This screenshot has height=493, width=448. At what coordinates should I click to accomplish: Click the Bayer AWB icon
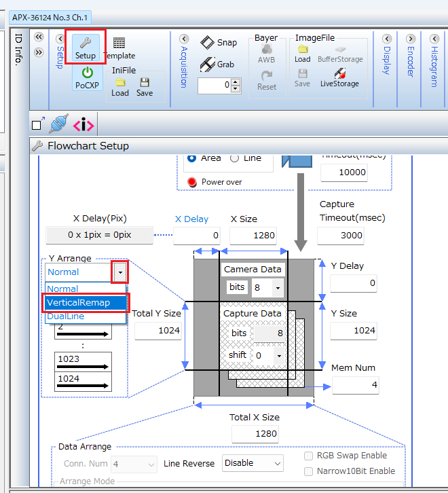click(x=267, y=49)
